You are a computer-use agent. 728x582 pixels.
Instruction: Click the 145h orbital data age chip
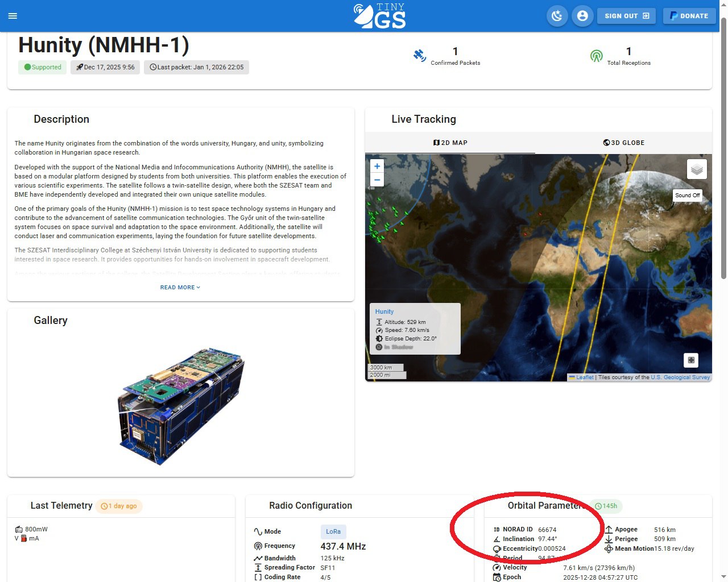coord(606,506)
